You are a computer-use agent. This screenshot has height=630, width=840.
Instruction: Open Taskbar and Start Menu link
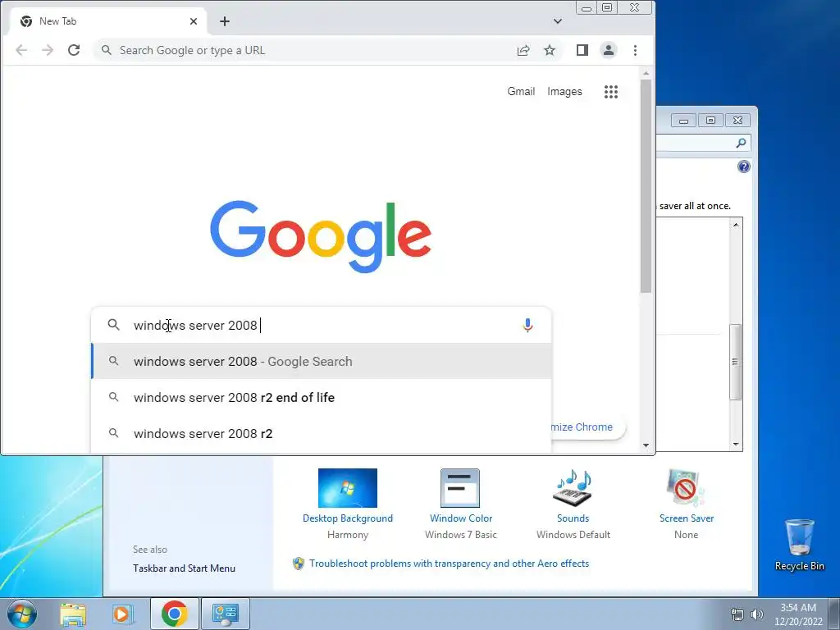click(x=184, y=568)
